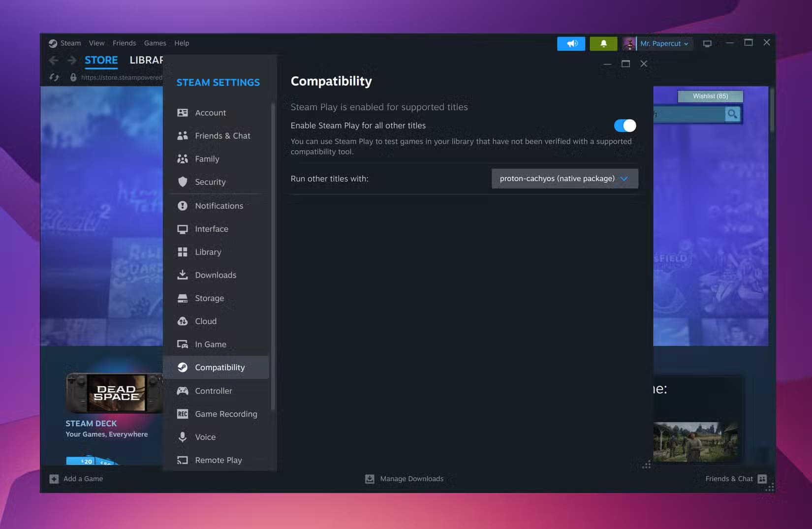Click the Add a Game plus icon
Image resolution: width=812 pixels, height=529 pixels.
tap(54, 479)
